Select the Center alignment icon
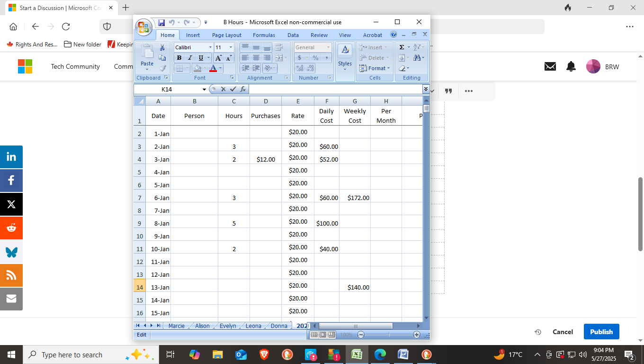The image size is (644, 364). pyautogui.click(x=256, y=57)
